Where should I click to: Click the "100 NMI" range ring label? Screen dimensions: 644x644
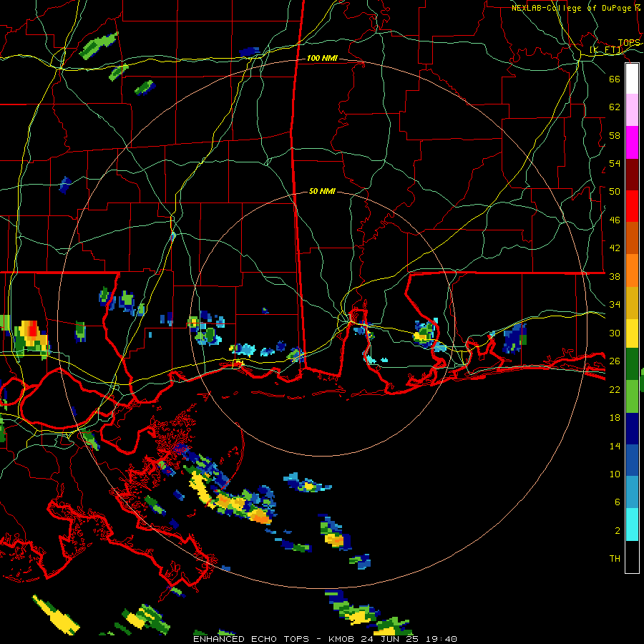323,59
